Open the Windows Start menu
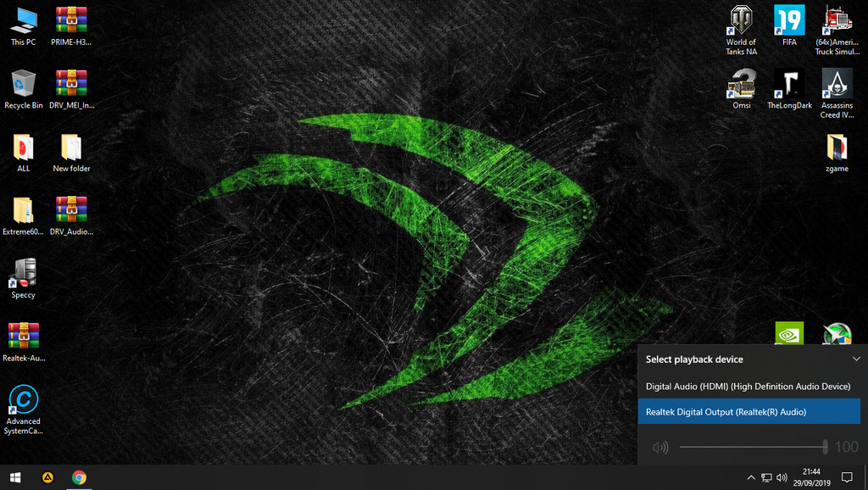Viewport: 868px width, 490px height. tap(15, 477)
